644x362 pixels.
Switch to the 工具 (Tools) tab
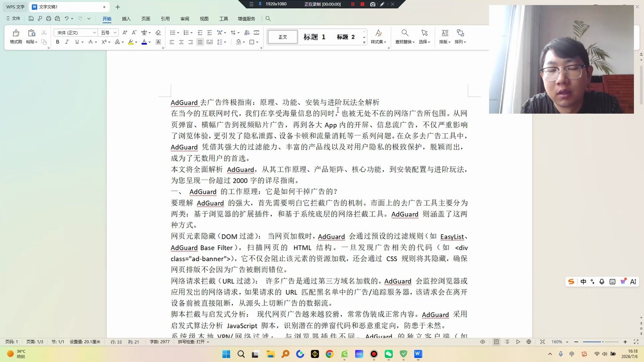pos(223,19)
